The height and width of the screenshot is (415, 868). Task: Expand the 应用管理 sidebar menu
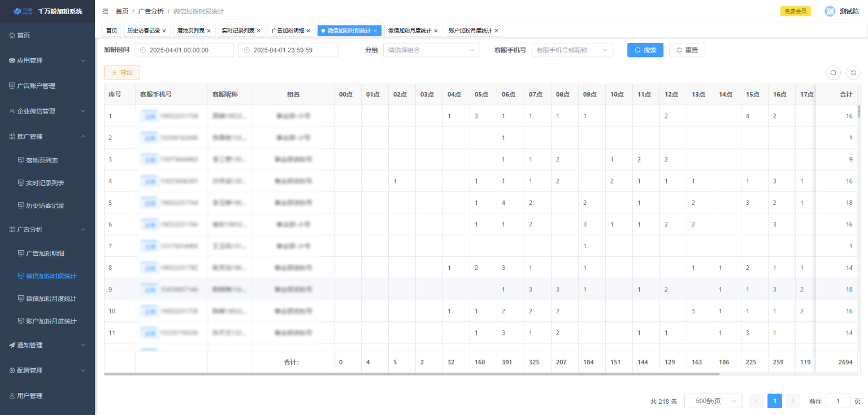click(47, 60)
